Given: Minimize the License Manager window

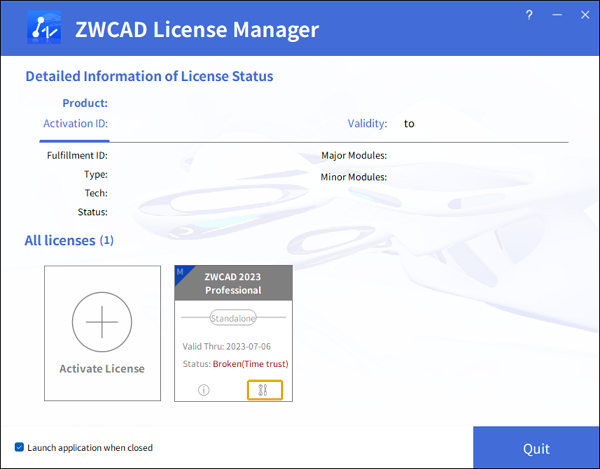Looking at the screenshot, I should coord(557,15).
